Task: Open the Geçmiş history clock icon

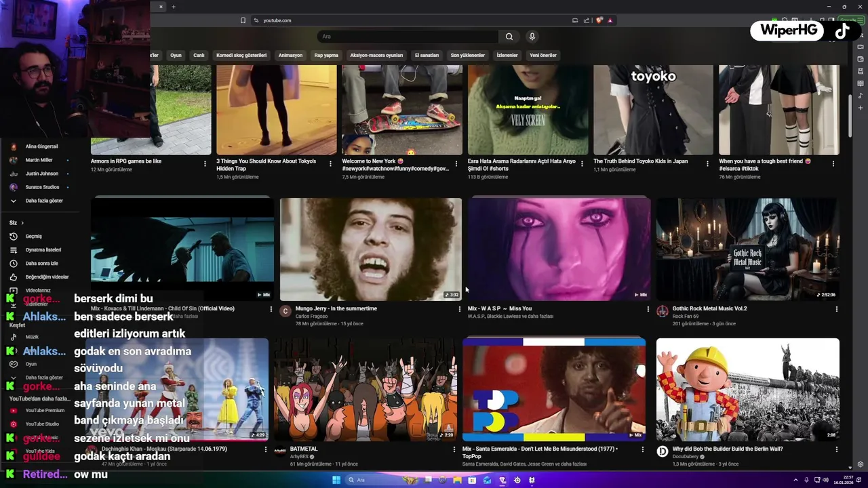Action: click(x=13, y=237)
